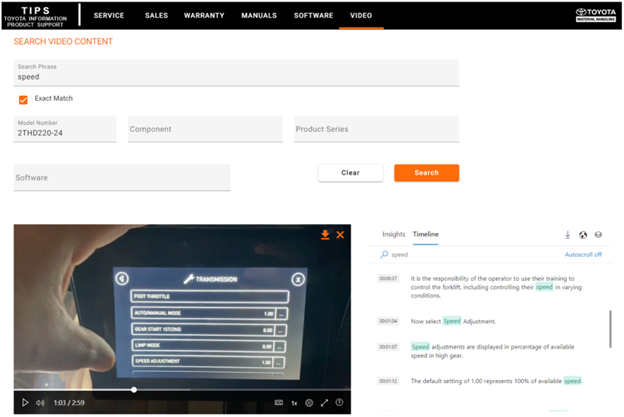Click the cube icon in Timeline panel
The height and width of the screenshot is (417, 624).
tap(598, 235)
